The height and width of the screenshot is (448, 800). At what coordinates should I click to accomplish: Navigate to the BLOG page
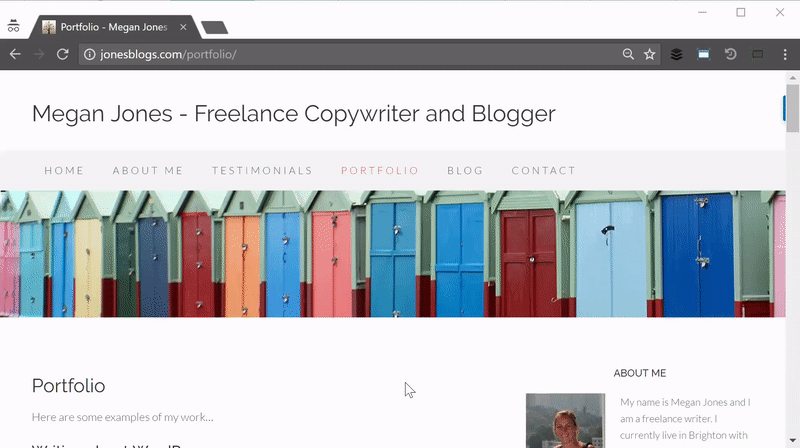click(x=465, y=170)
